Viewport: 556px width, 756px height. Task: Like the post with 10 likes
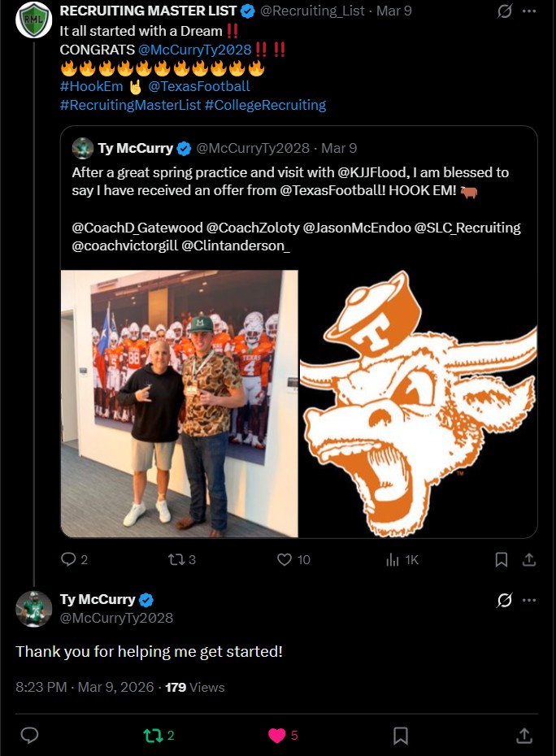point(285,559)
